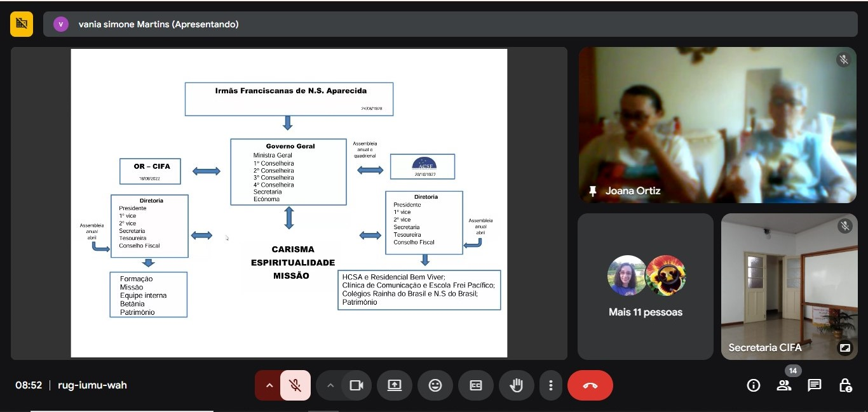Open more options three-dot menu
868x412 pixels.
pos(550,385)
